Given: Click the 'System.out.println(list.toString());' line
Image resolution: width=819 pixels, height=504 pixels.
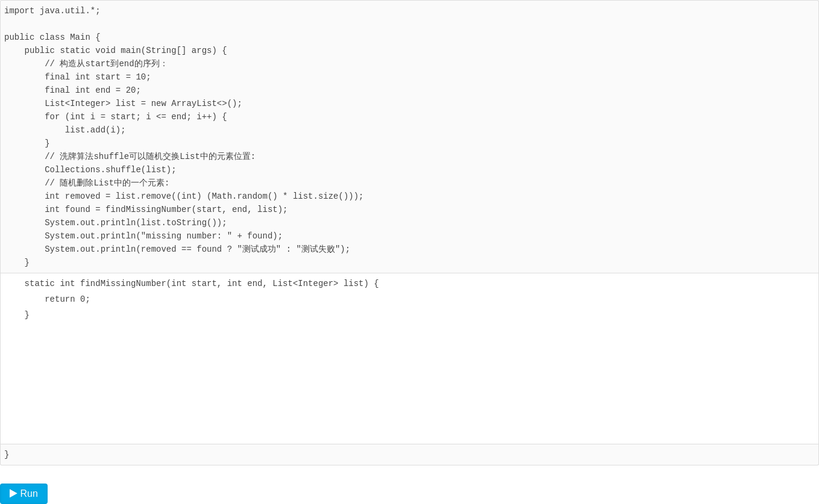Looking at the screenshot, I should [136, 223].
